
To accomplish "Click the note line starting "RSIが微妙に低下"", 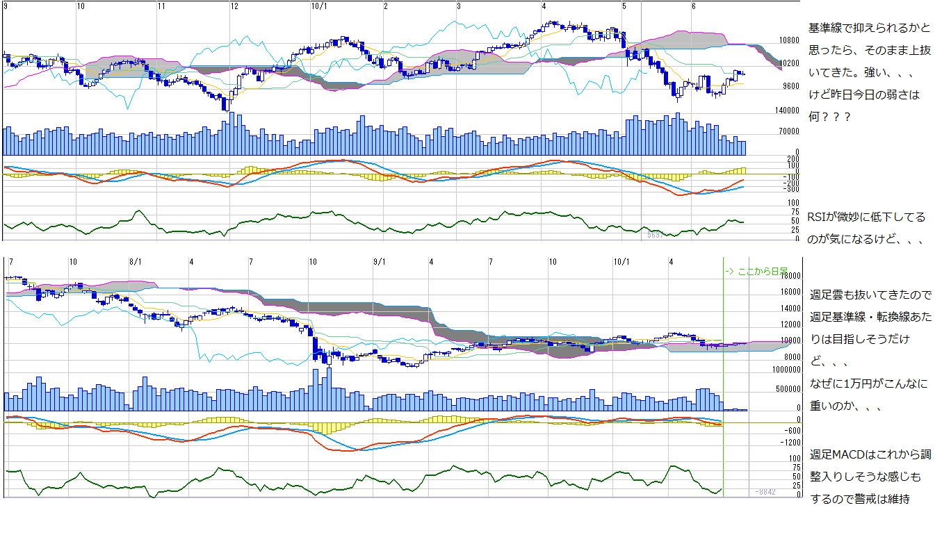I will click(x=866, y=217).
